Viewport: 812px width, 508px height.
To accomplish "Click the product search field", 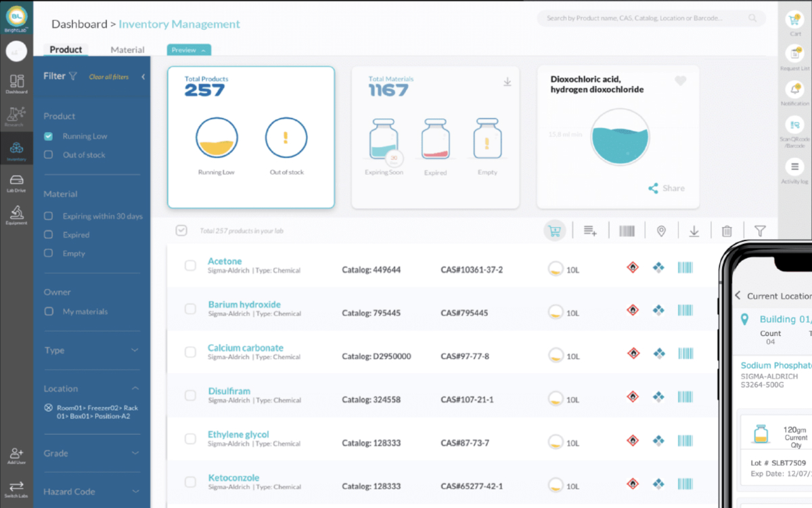I will click(643, 18).
